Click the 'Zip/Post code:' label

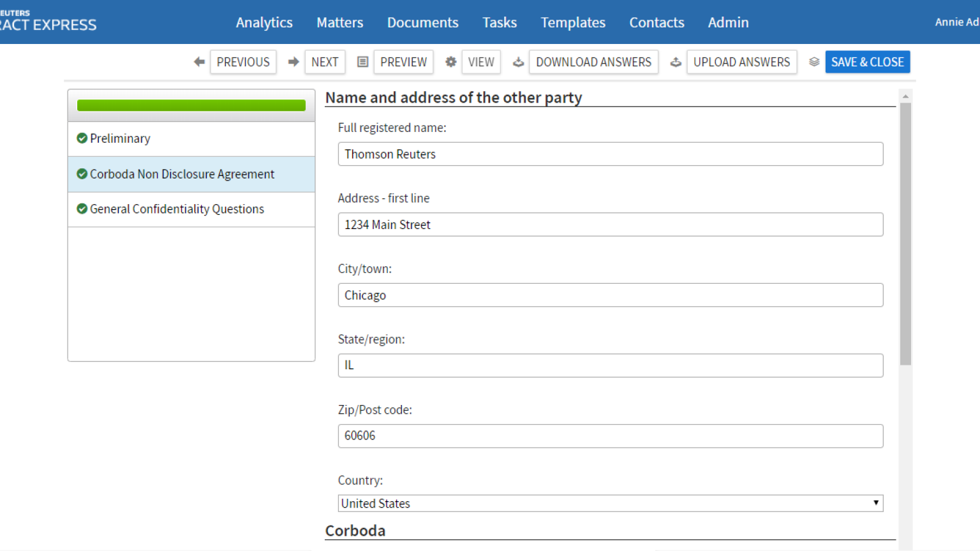(375, 410)
